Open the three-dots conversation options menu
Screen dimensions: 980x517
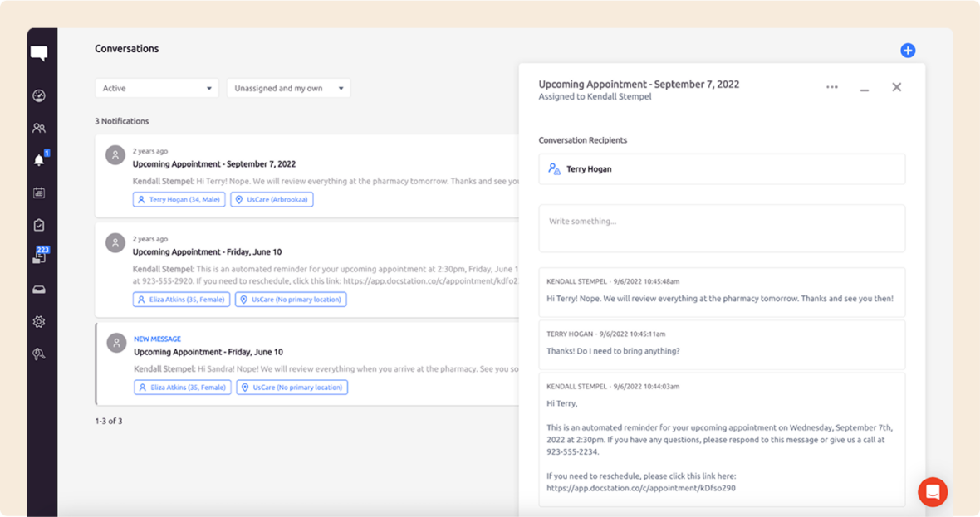point(831,87)
